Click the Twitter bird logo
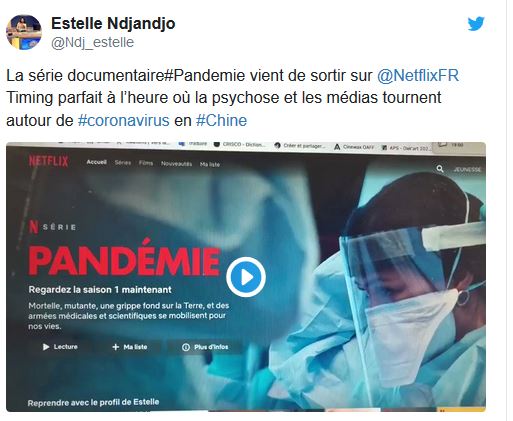Viewport: 513px width, 421px height. click(476, 24)
